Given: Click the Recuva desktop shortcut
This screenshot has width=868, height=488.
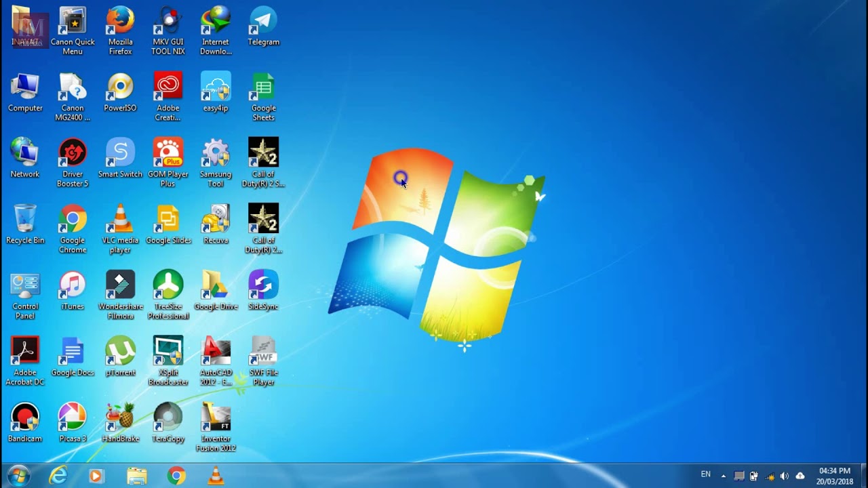Looking at the screenshot, I should 216,225.
